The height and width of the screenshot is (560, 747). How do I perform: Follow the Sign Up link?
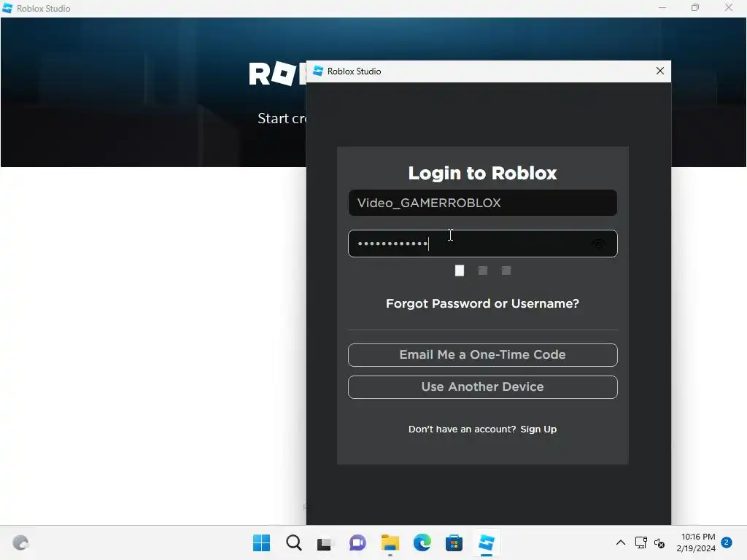pos(538,429)
